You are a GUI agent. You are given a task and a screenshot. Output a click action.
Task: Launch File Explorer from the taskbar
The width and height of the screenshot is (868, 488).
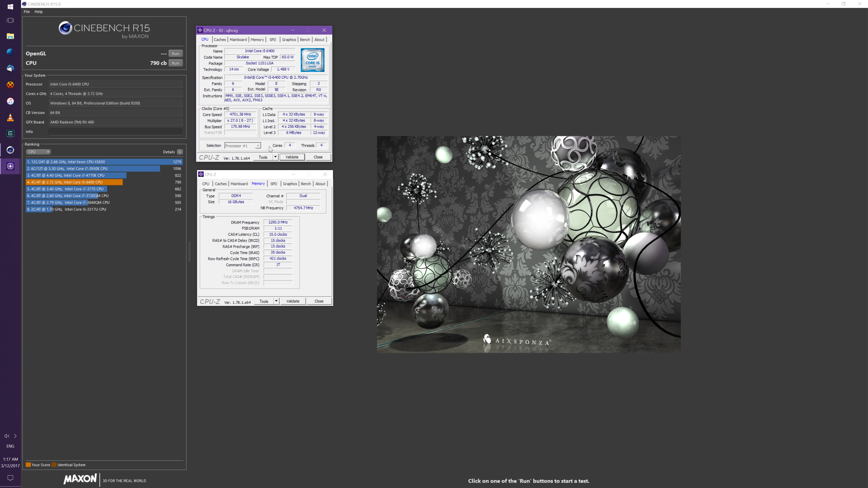tap(10, 36)
